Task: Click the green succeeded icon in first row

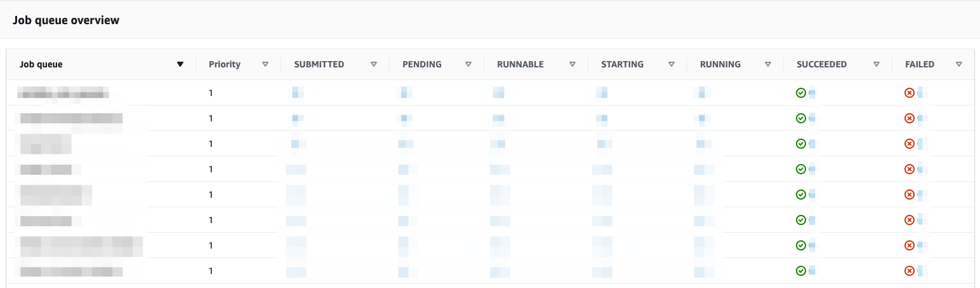Action: pyautogui.click(x=801, y=93)
